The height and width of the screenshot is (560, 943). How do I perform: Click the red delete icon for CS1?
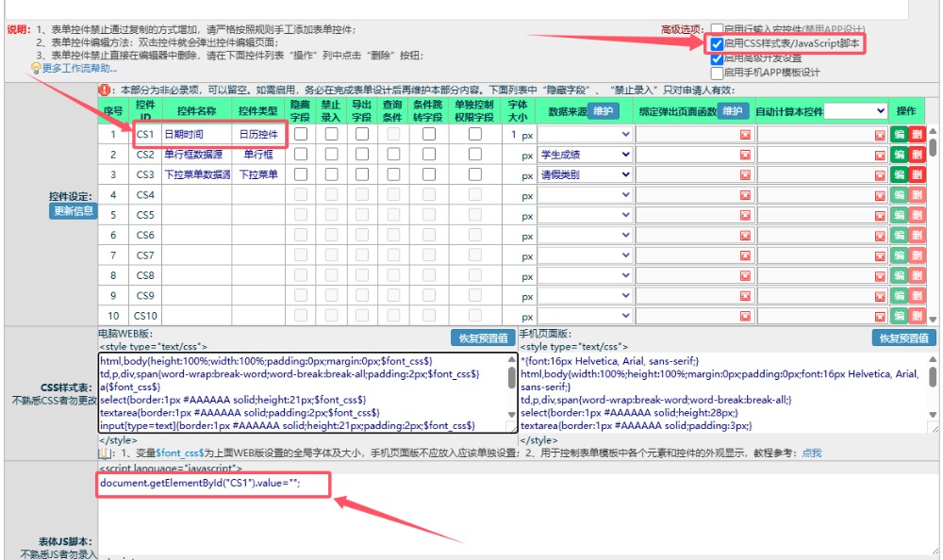click(x=917, y=134)
